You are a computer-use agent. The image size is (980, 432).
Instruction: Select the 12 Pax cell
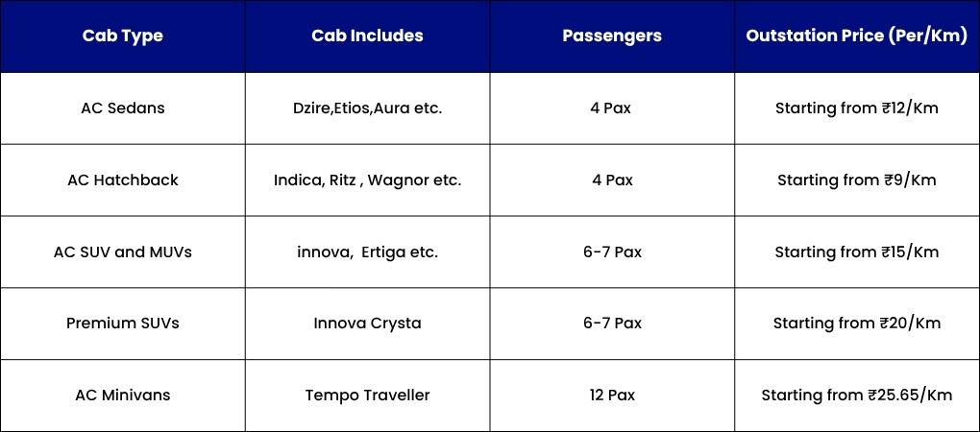pyautogui.click(x=612, y=396)
